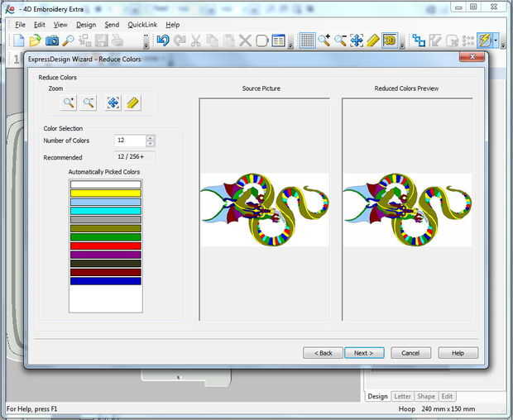Click the magnifier search icon beside the camera
The image size is (513, 420).
[68, 41]
